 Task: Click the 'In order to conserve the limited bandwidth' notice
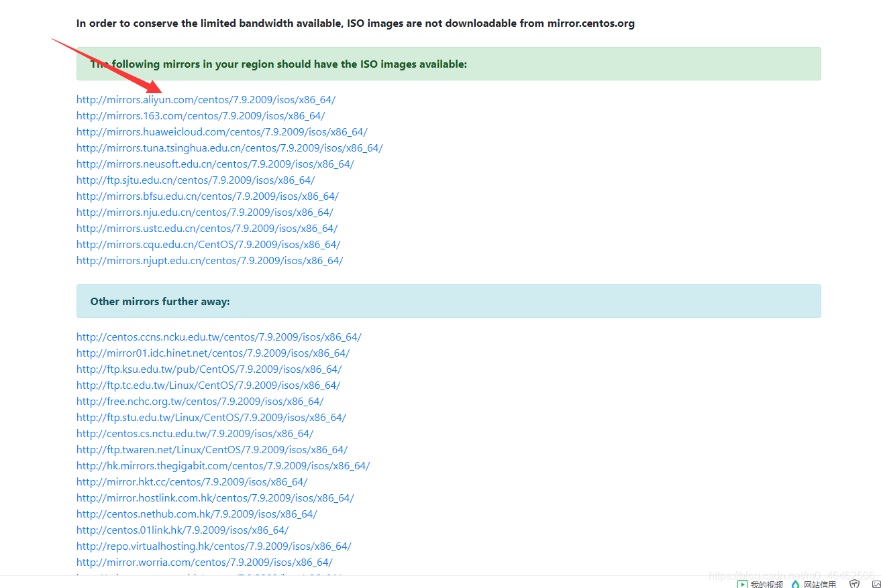(x=356, y=23)
